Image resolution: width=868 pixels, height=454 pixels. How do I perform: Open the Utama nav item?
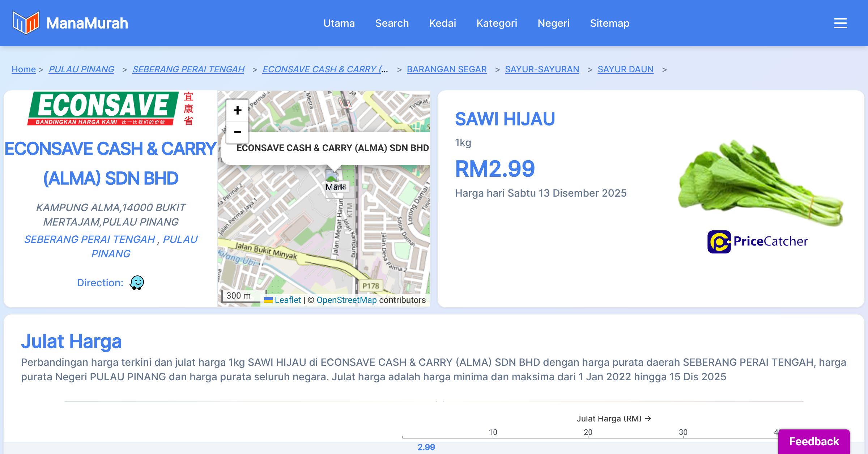pos(339,23)
